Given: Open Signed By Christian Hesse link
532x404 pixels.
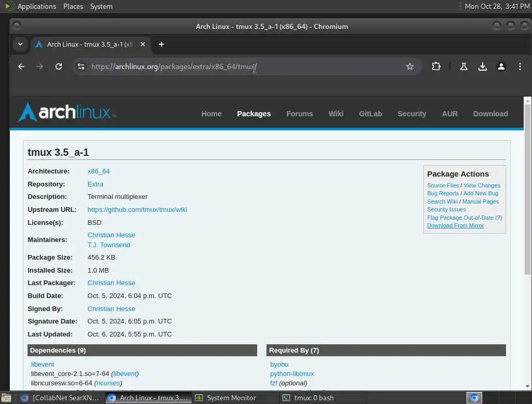Looking at the screenshot, I should point(111,308).
